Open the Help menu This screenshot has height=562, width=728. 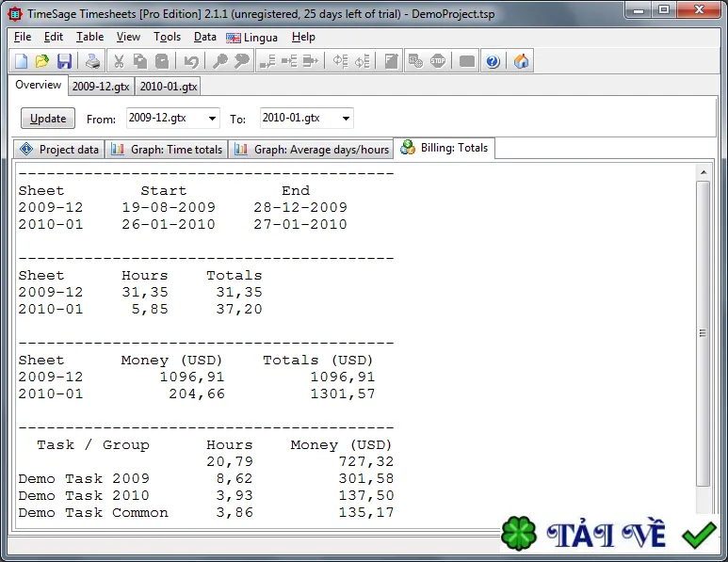pyautogui.click(x=303, y=37)
